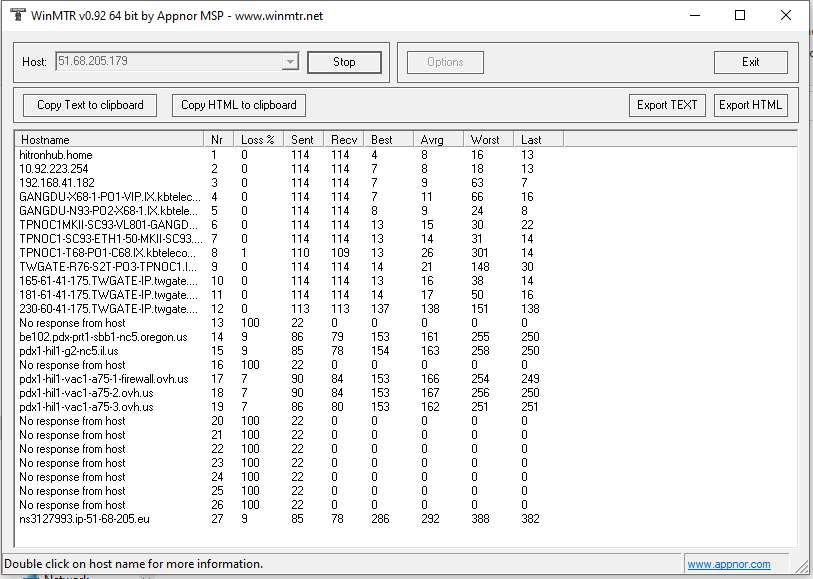Minimize the WinMTR window

(694, 15)
